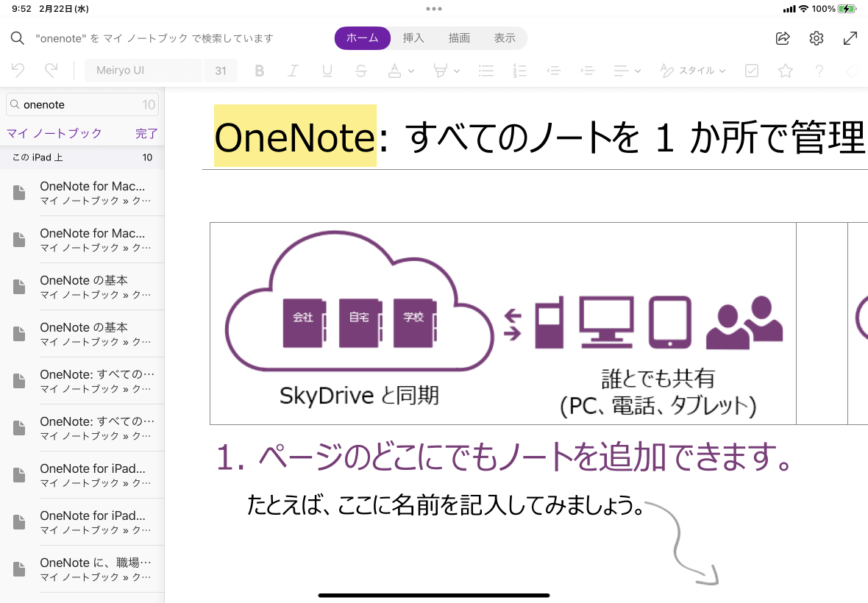Switch to the ホーム tab
Viewport: 868px width, 603px height.
[363, 38]
